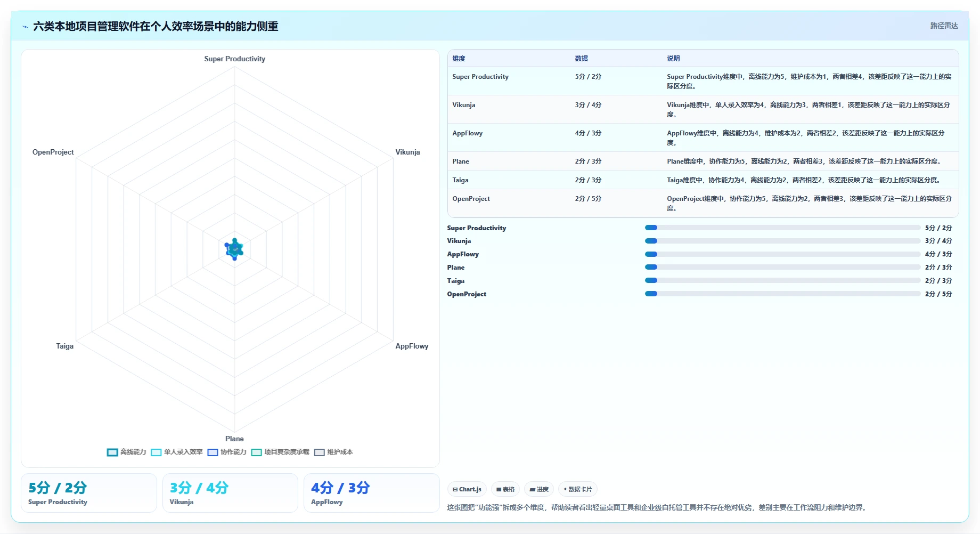Click the Vikunja radar axis label

coord(407,152)
